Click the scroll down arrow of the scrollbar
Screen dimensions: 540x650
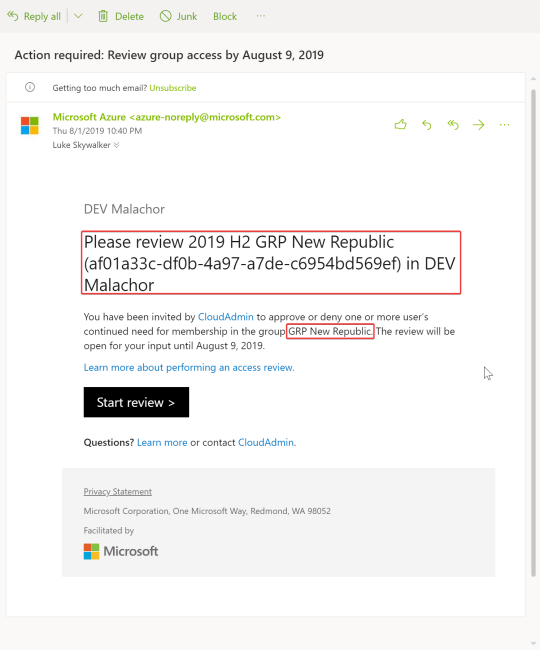coord(533,644)
